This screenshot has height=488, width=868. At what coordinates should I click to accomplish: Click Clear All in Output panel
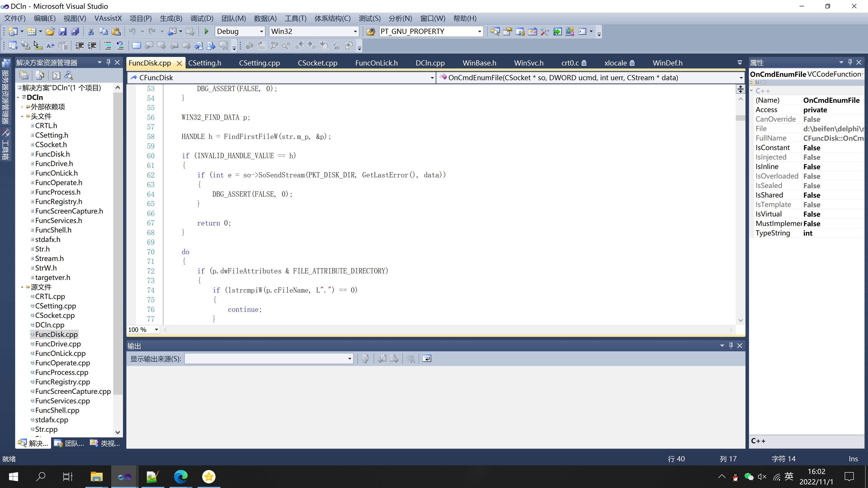(x=410, y=359)
